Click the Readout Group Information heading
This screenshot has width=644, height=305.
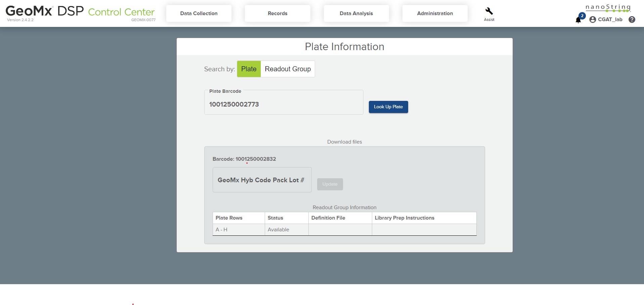(x=345, y=207)
